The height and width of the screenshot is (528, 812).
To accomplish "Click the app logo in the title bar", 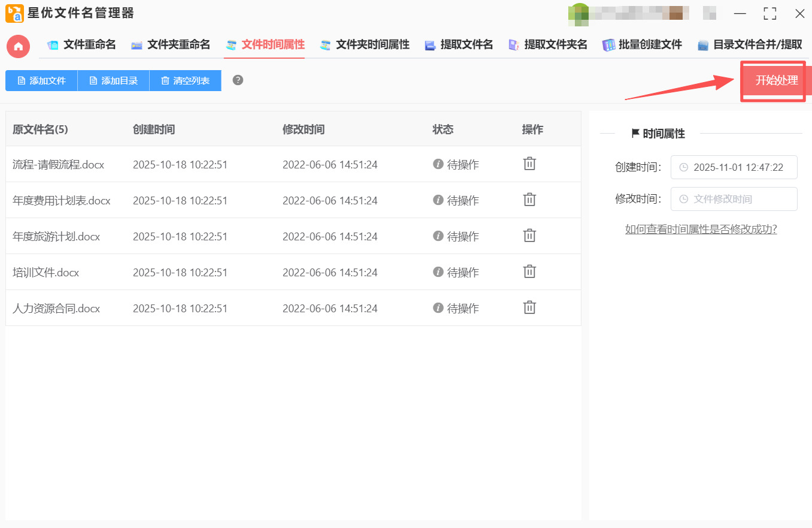I will pos(16,13).
